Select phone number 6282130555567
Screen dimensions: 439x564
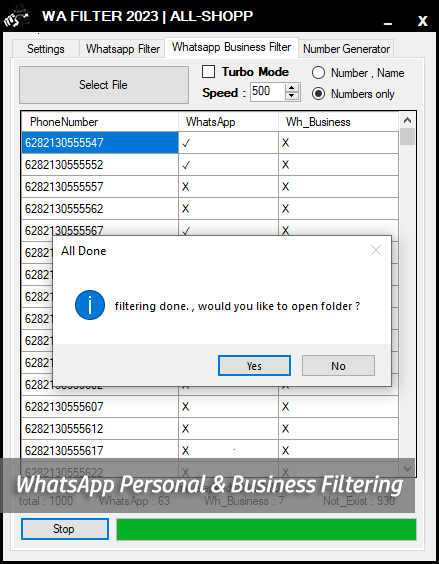pos(100,228)
